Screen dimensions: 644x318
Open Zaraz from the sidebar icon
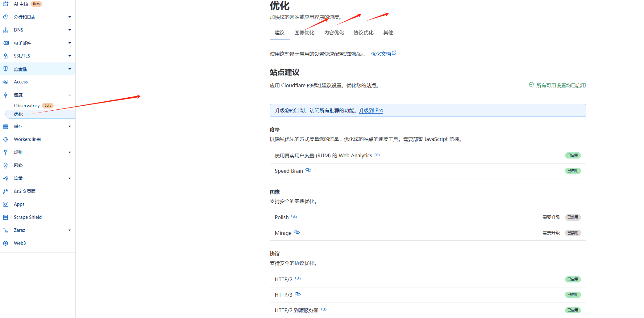pos(6,230)
